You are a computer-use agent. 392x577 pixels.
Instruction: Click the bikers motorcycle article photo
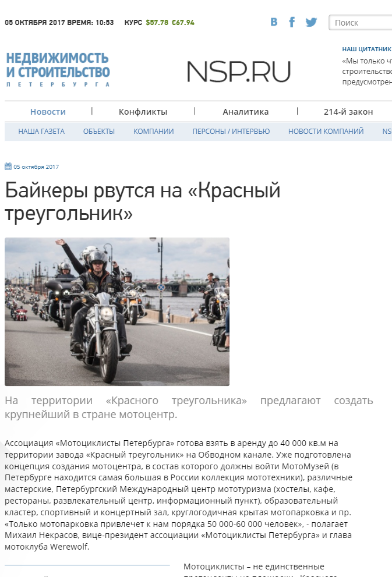117,311
